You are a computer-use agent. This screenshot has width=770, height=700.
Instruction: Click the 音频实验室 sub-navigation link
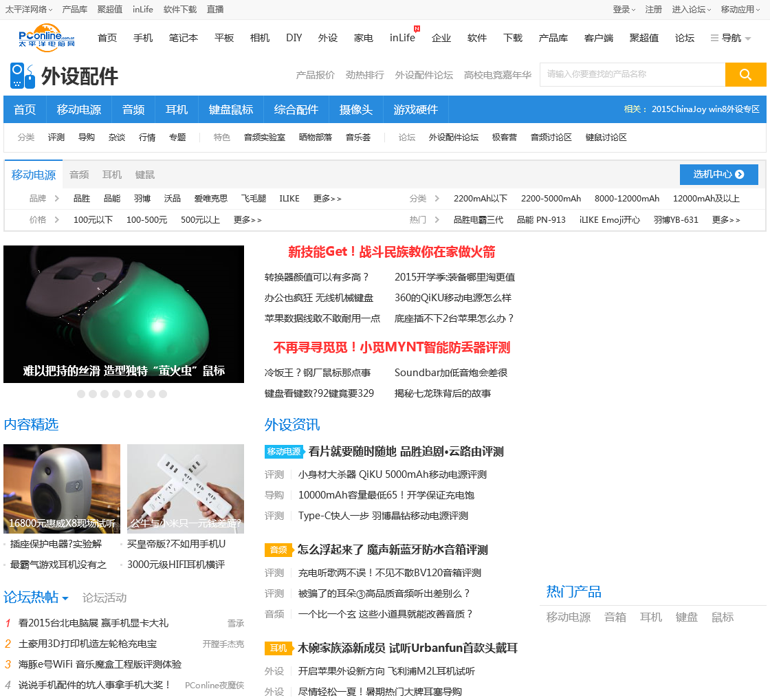pos(264,137)
